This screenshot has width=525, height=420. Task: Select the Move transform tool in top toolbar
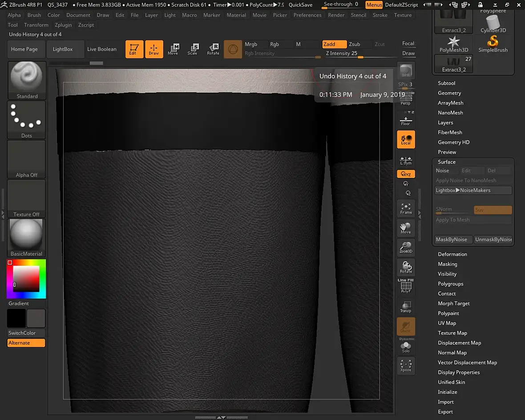click(173, 49)
